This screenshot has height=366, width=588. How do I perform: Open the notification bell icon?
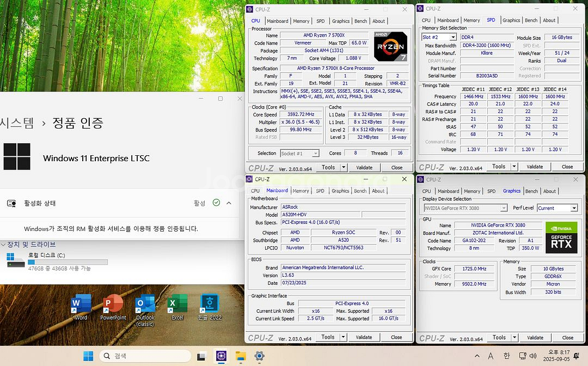tap(577, 356)
